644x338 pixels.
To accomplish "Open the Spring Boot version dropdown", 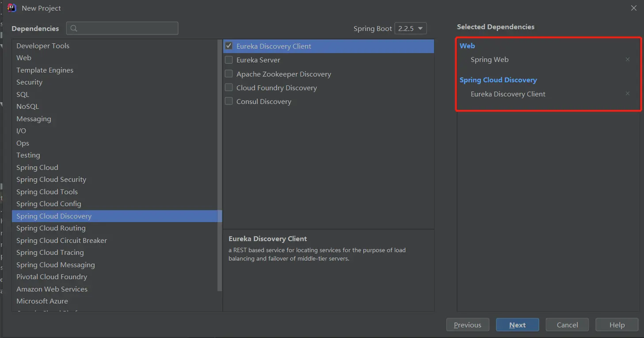I will (x=411, y=28).
